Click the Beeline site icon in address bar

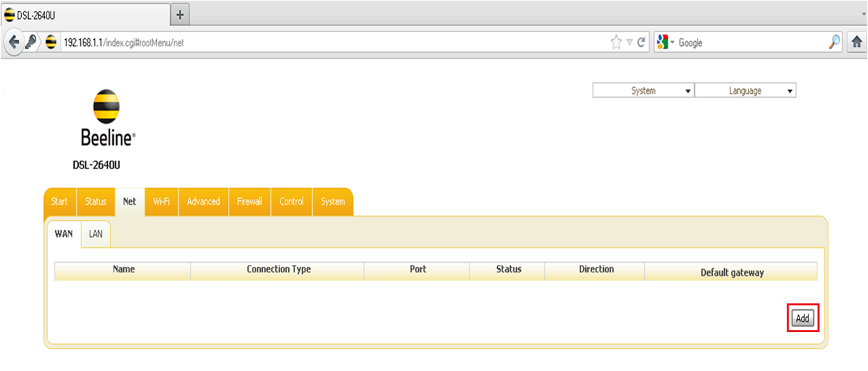click(x=51, y=42)
